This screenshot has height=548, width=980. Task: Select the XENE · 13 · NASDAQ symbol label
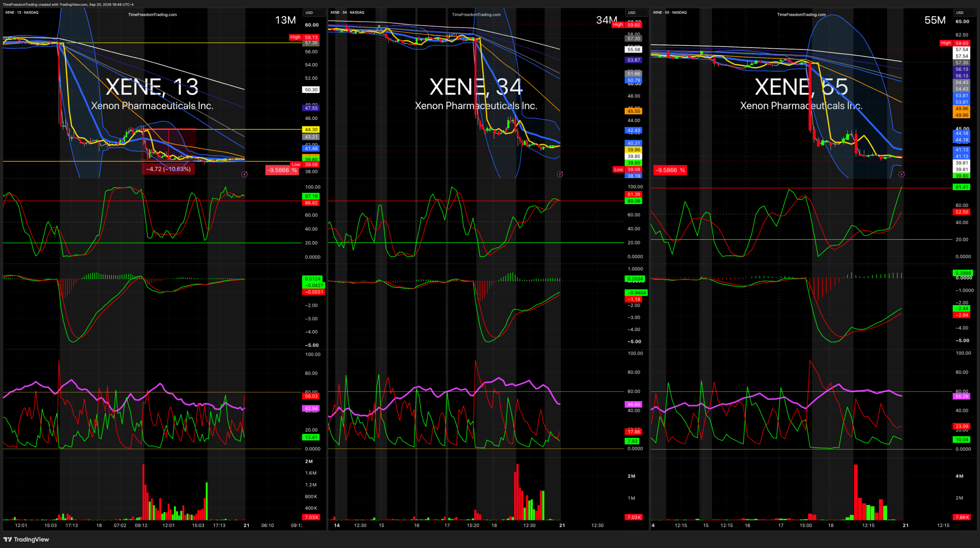pyautogui.click(x=21, y=12)
